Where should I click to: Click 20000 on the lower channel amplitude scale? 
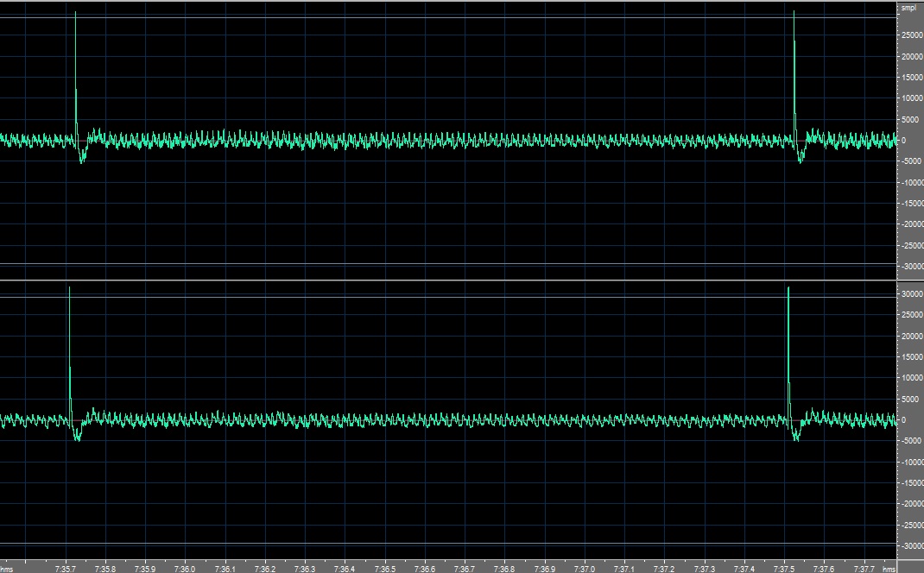tap(912, 336)
